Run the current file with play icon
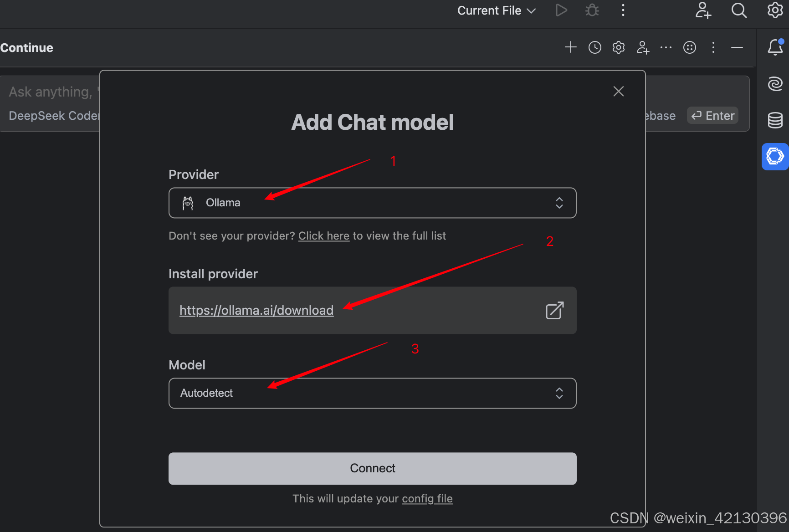Viewport: 789px width, 532px height. [561, 10]
